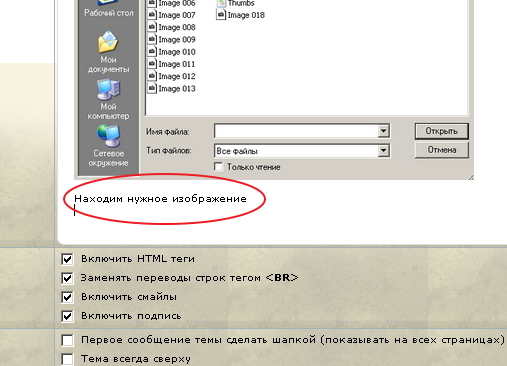Select the Image 018 file icon
The width and height of the screenshot is (507, 366).
coord(221,15)
